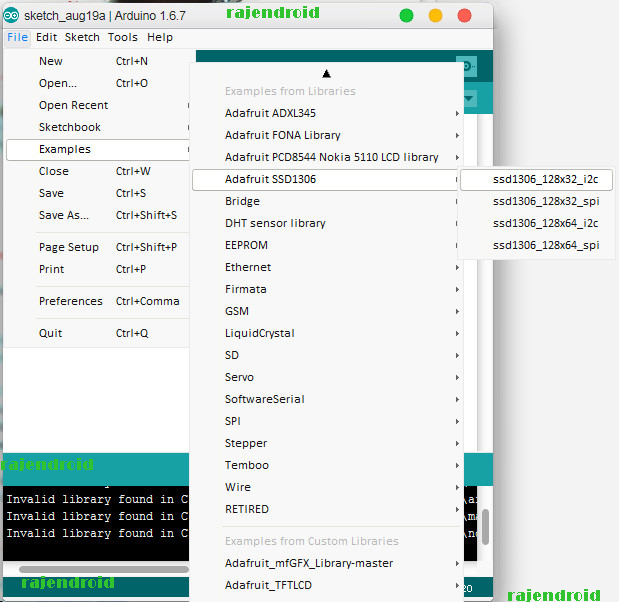
Task: Expand Sketchbook submenu
Action: (98, 128)
